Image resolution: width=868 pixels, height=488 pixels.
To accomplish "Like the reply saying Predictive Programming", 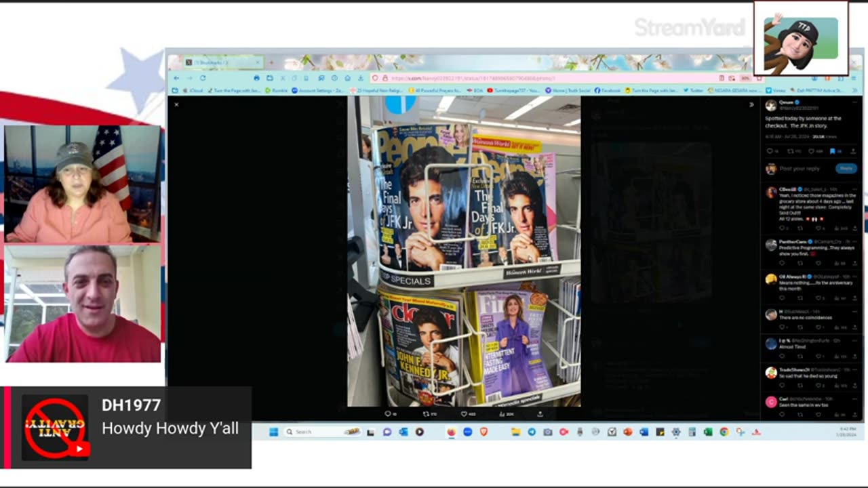I will click(x=818, y=262).
